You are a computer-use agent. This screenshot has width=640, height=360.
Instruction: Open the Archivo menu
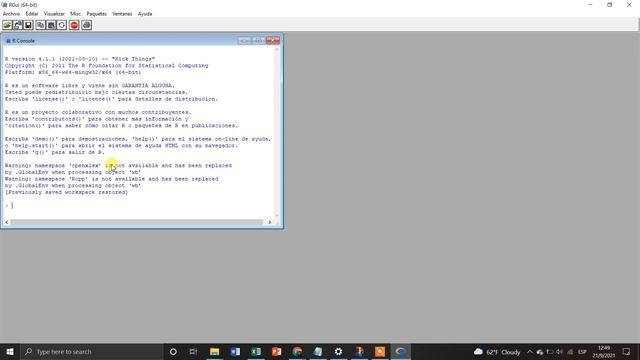tap(11, 14)
